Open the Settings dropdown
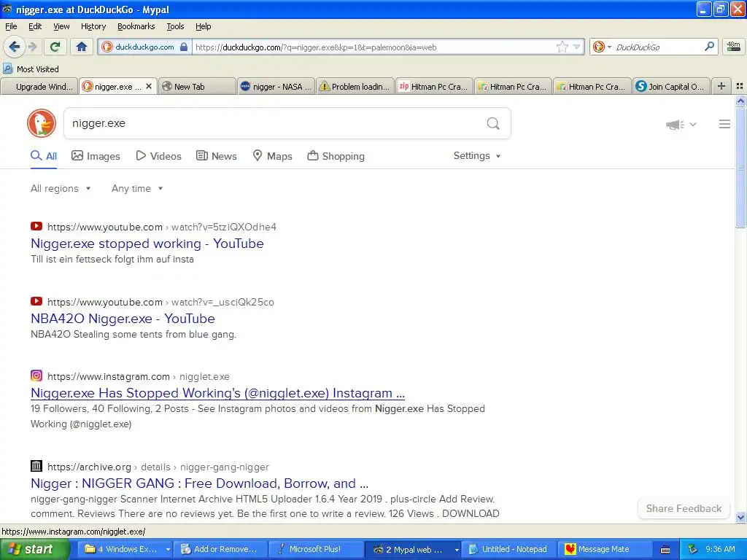The height and width of the screenshot is (560, 747). click(477, 156)
